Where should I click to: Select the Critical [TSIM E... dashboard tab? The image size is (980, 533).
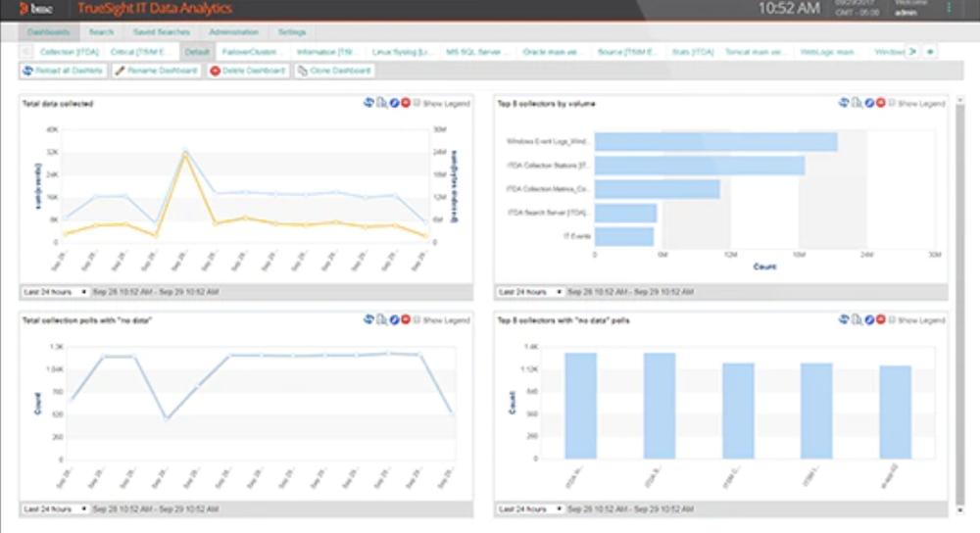[139, 52]
